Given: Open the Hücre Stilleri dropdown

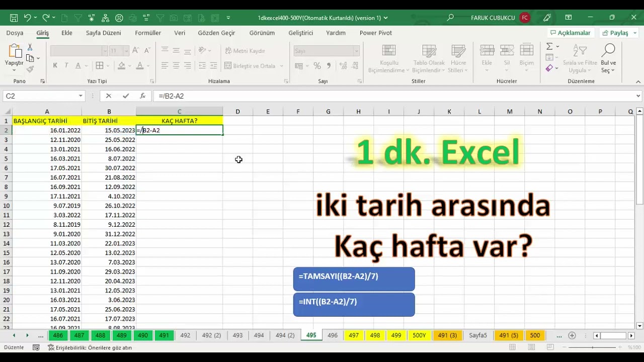Looking at the screenshot, I should [x=458, y=59].
